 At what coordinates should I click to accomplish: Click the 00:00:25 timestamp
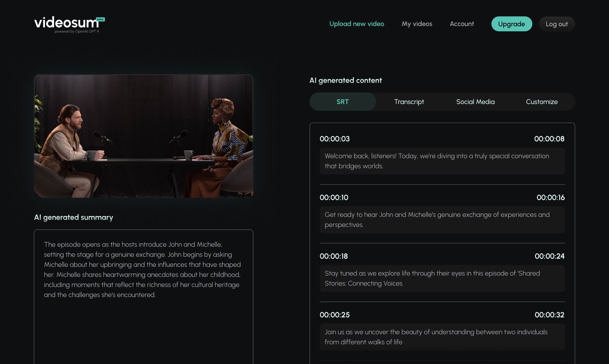(335, 315)
